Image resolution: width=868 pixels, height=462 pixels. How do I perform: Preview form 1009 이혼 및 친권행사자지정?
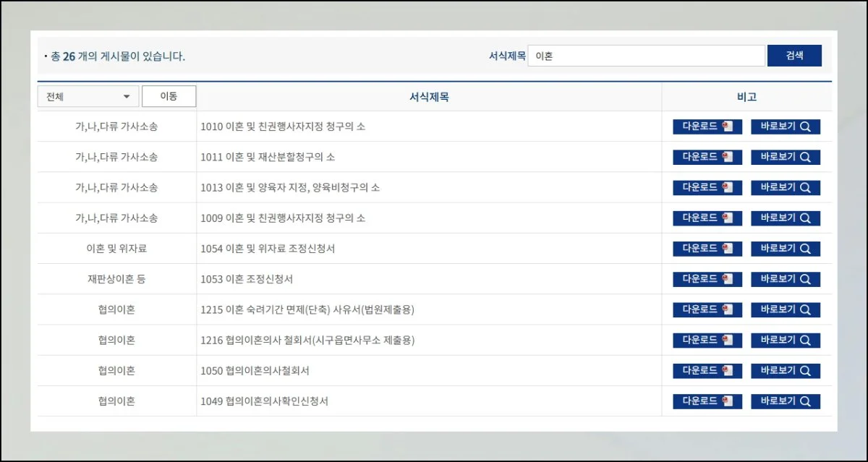785,218
